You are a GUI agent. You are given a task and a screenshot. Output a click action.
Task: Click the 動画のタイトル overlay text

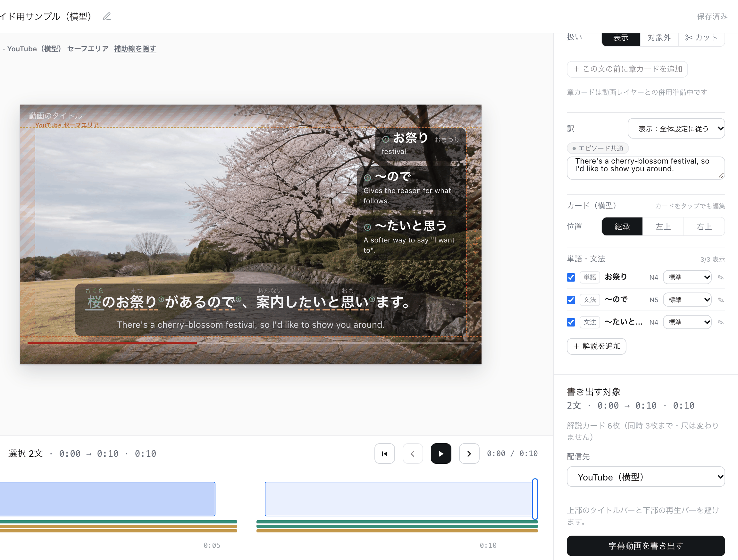55,116
